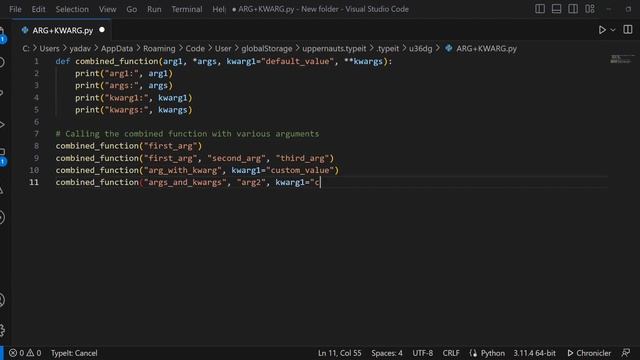Click the globalStorage breadcrumb segment

pos(267,49)
